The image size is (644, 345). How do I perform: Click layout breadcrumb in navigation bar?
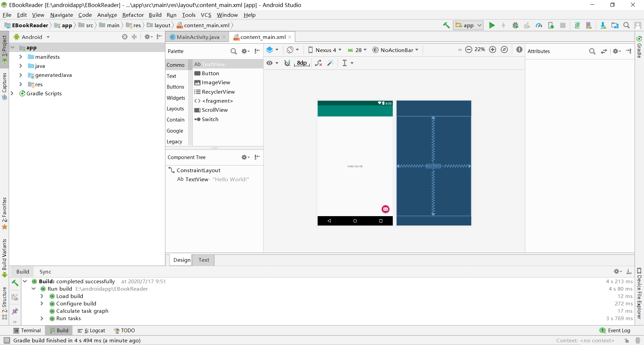click(159, 25)
